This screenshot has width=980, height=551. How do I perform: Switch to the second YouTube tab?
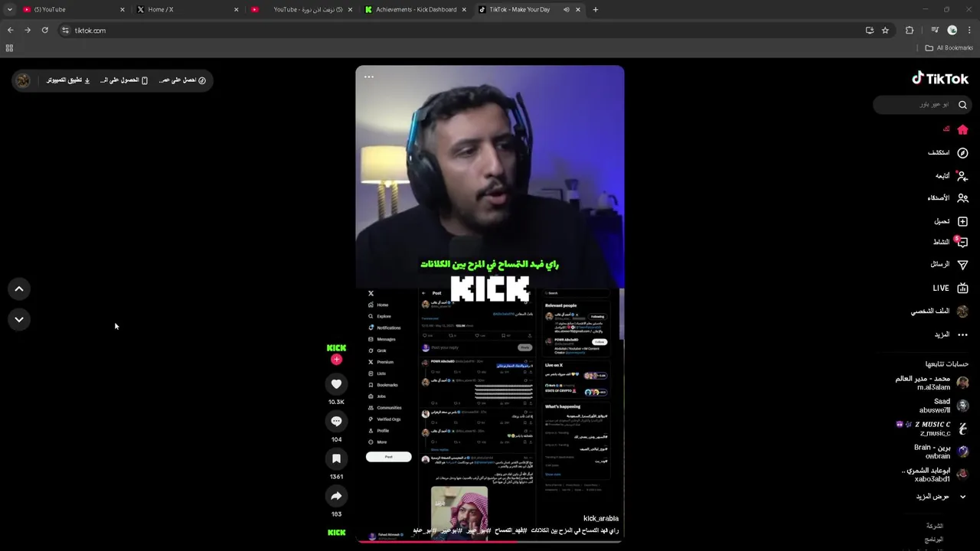pos(302,9)
